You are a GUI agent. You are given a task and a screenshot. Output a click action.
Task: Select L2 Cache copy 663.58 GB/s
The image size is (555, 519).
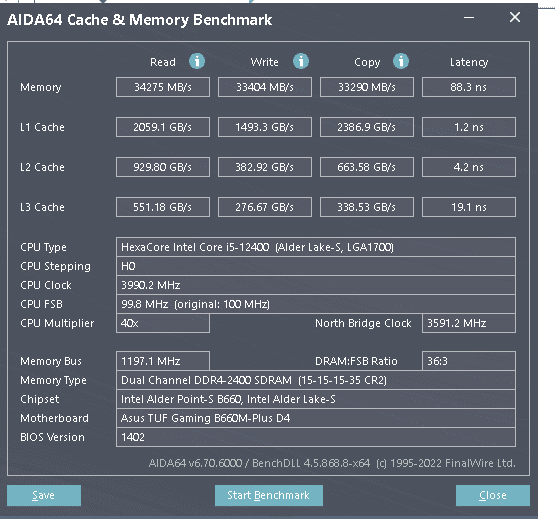pos(367,167)
